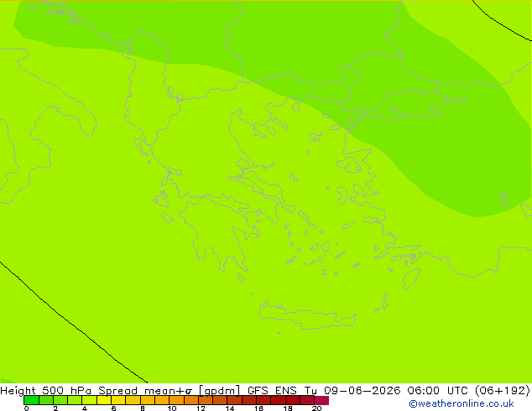Click the '[gpdm]' unit label
This screenshot has width=532, height=411.
220,391
